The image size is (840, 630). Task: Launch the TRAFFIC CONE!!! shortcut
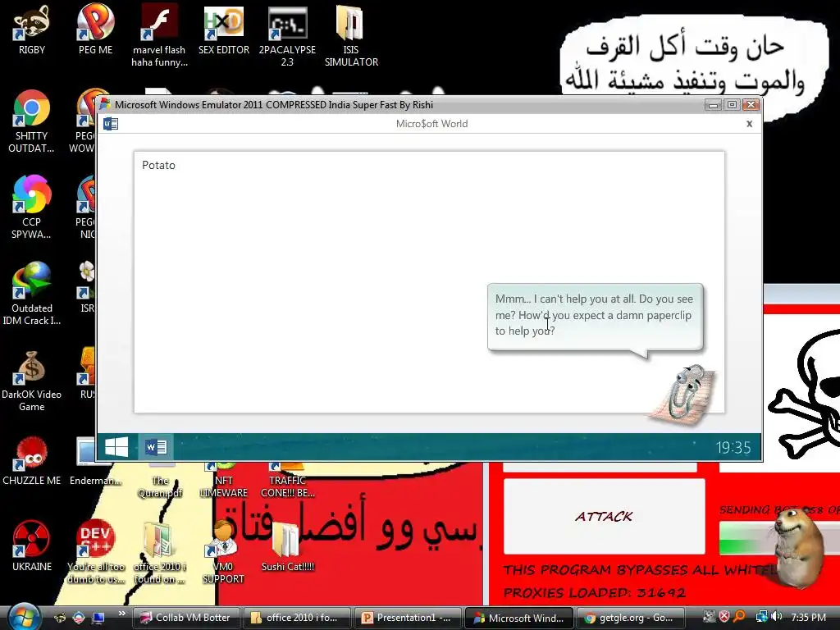coord(288,480)
